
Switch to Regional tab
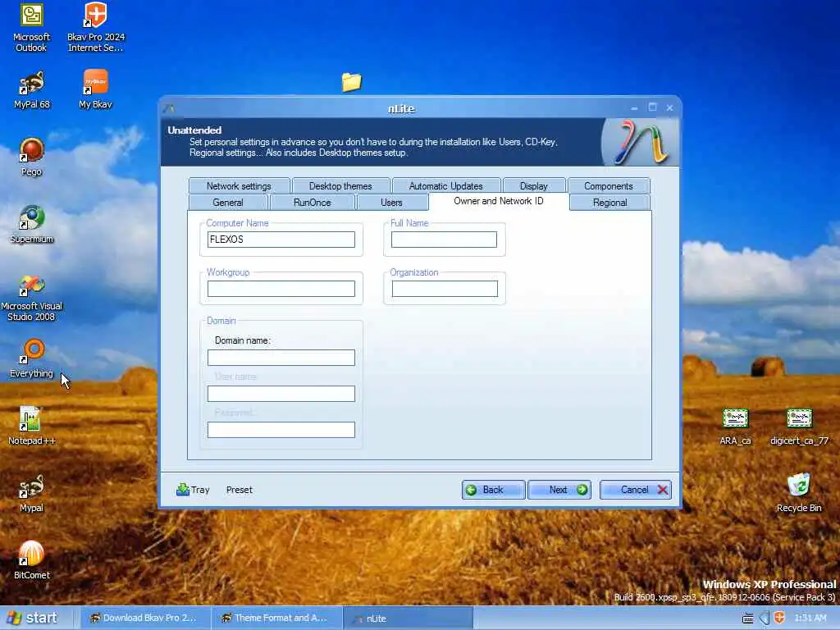point(609,203)
